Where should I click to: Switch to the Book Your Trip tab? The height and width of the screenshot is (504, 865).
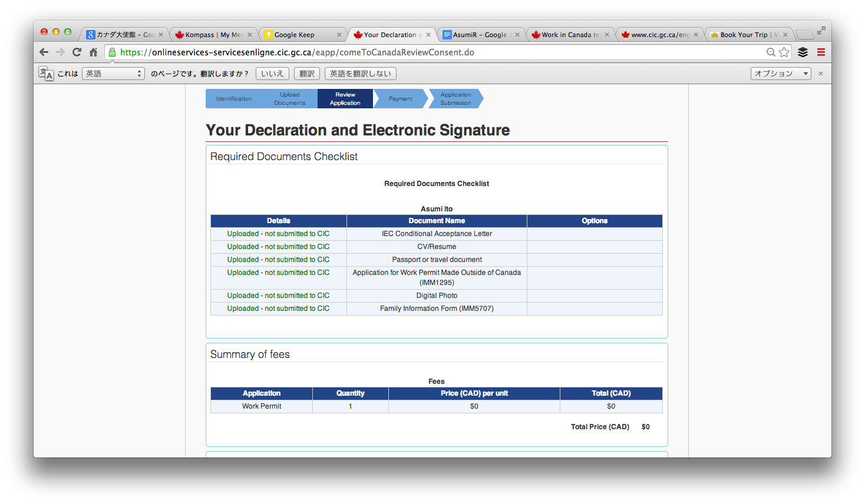pos(745,35)
